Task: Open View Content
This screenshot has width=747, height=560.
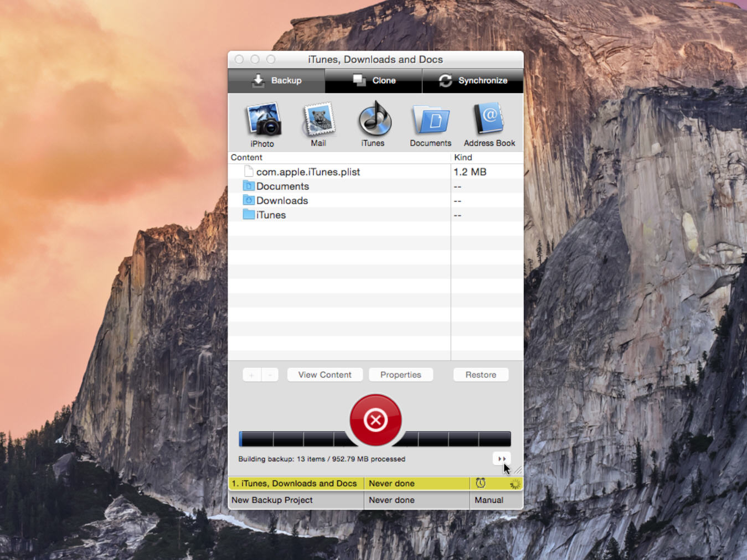Action: (x=324, y=375)
